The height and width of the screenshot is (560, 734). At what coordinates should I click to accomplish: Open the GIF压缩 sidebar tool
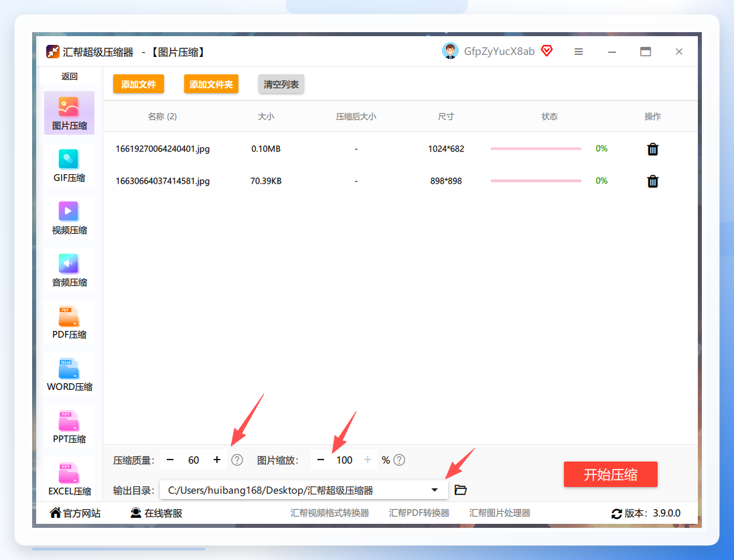(x=69, y=165)
